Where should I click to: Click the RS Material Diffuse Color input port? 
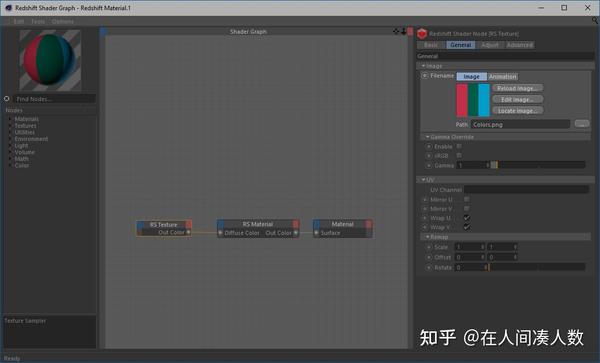pyautogui.click(x=220, y=233)
